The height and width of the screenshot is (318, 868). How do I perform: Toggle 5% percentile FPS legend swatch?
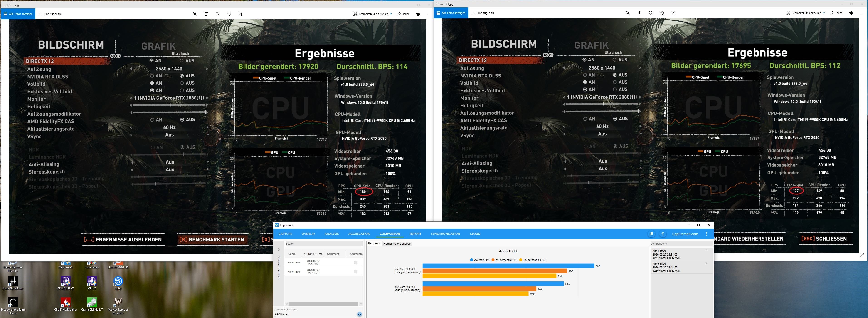(493, 260)
